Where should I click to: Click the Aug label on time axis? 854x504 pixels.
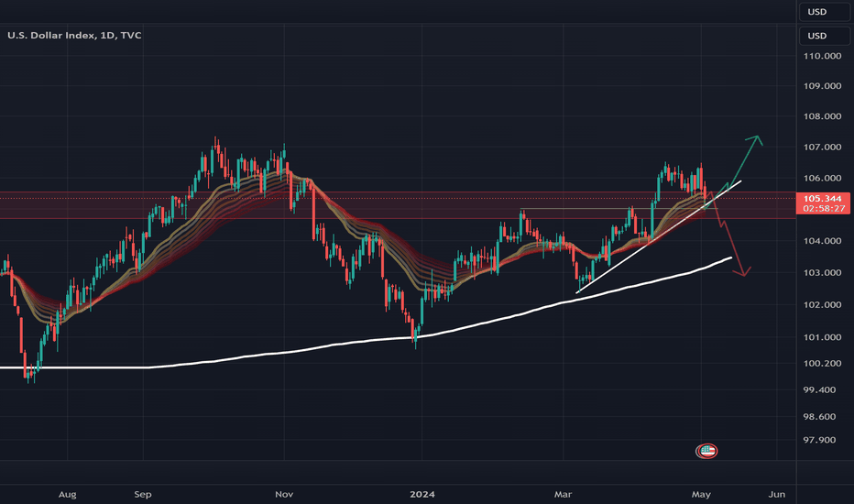click(x=68, y=494)
